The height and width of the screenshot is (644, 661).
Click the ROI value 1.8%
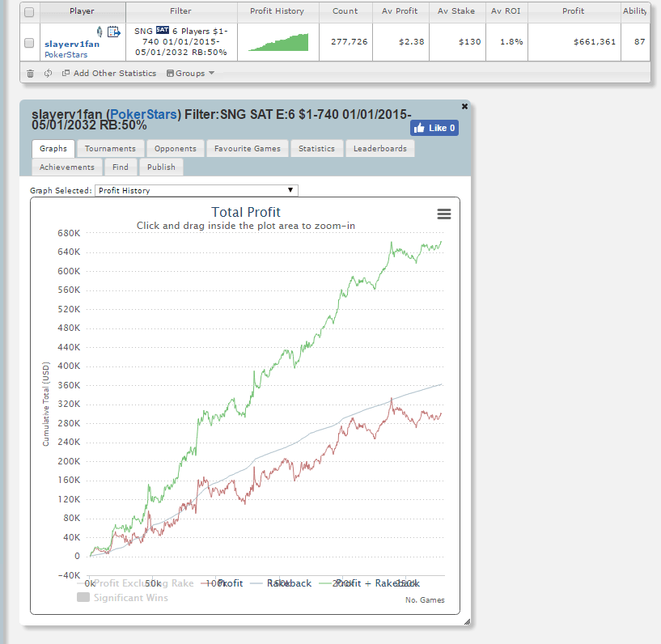click(x=512, y=42)
